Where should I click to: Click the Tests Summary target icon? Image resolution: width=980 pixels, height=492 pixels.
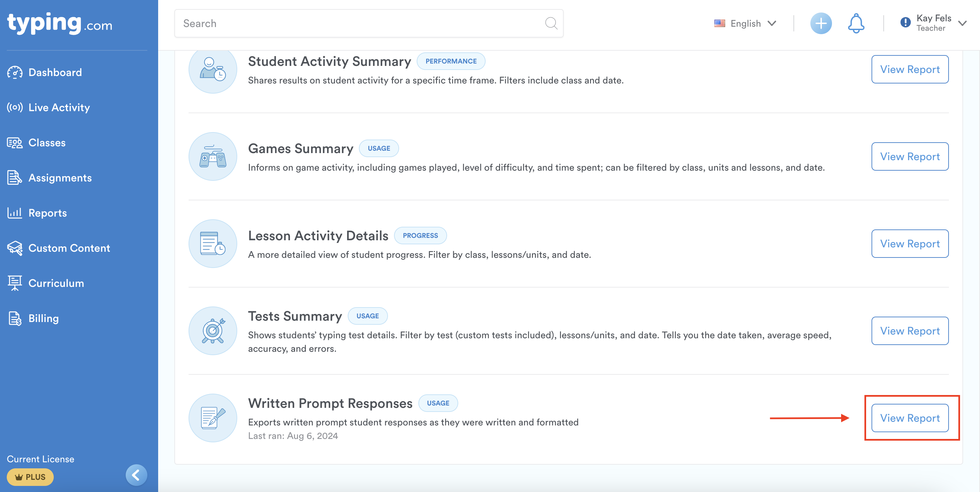(x=213, y=331)
